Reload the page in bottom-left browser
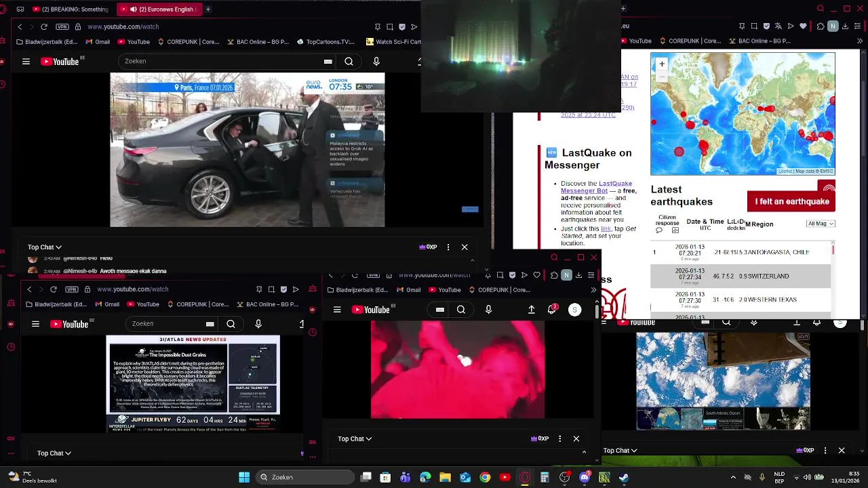This screenshot has height=488, width=868. click(54, 289)
